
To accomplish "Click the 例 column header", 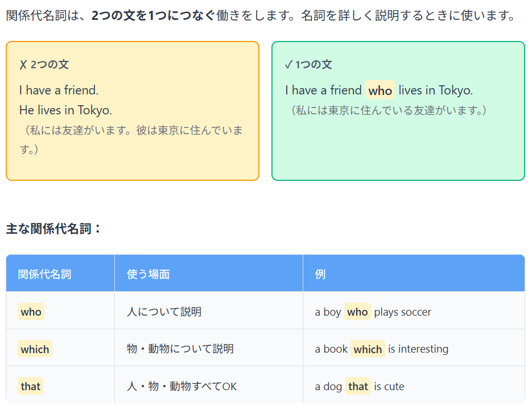I will point(320,274).
